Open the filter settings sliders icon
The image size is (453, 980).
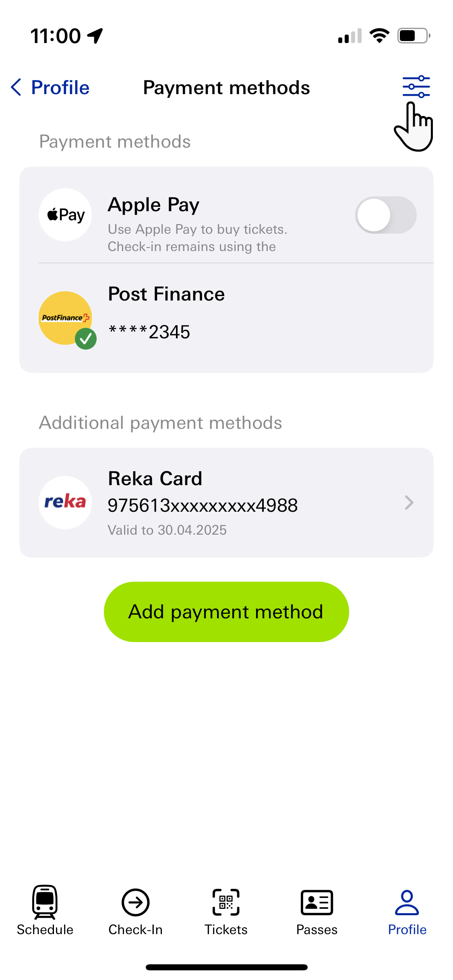point(416,86)
